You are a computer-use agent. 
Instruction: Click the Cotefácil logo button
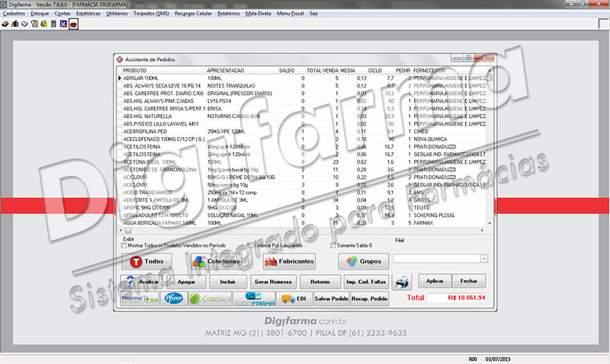210,299
